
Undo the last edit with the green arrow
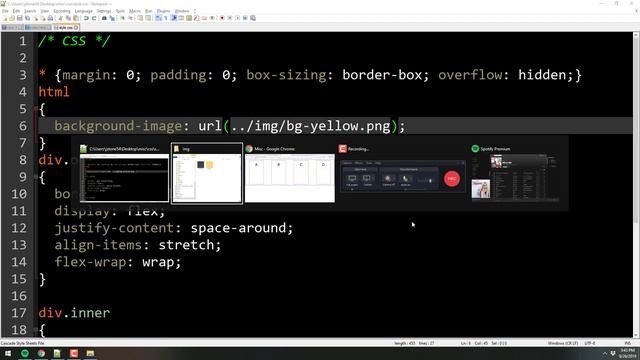pyautogui.click(x=86, y=18)
